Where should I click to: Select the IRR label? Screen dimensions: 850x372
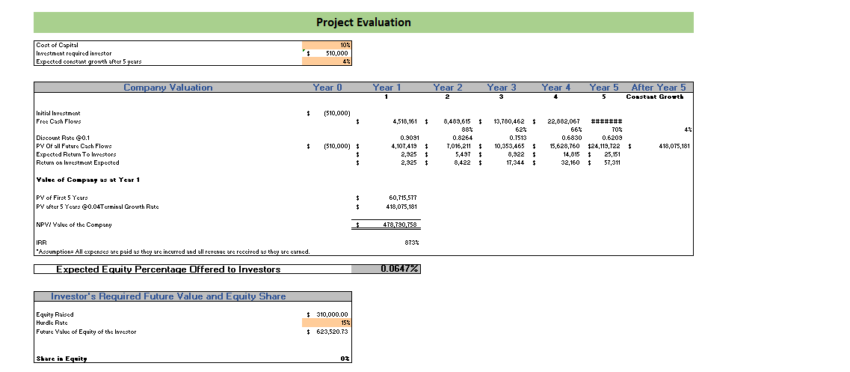coord(40,242)
